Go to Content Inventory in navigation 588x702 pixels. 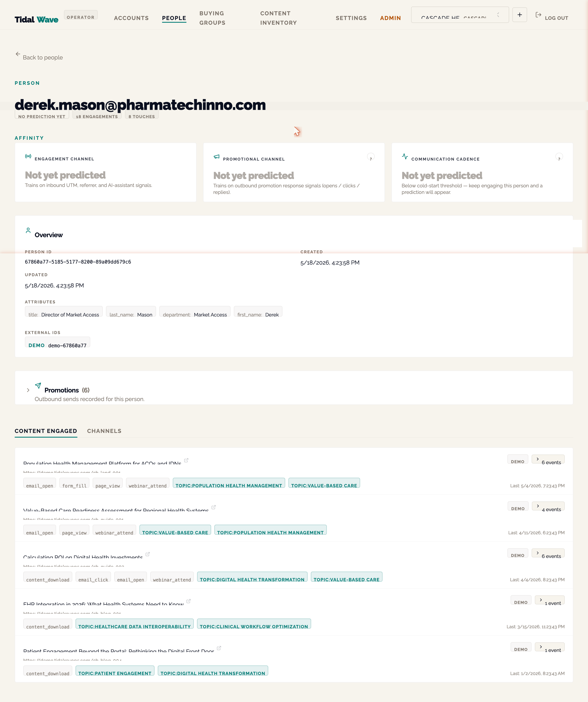278,18
